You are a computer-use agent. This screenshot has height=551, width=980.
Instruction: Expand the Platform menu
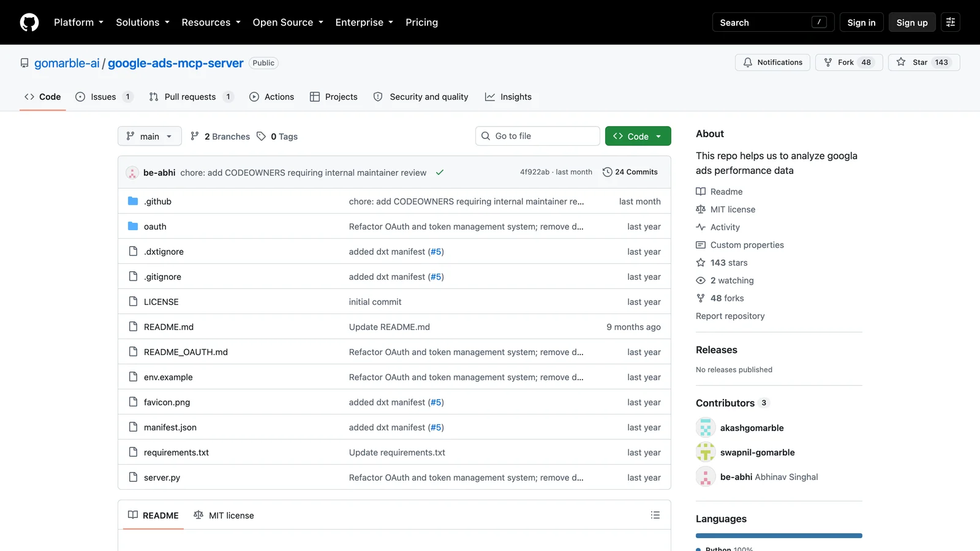click(x=78, y=23)
